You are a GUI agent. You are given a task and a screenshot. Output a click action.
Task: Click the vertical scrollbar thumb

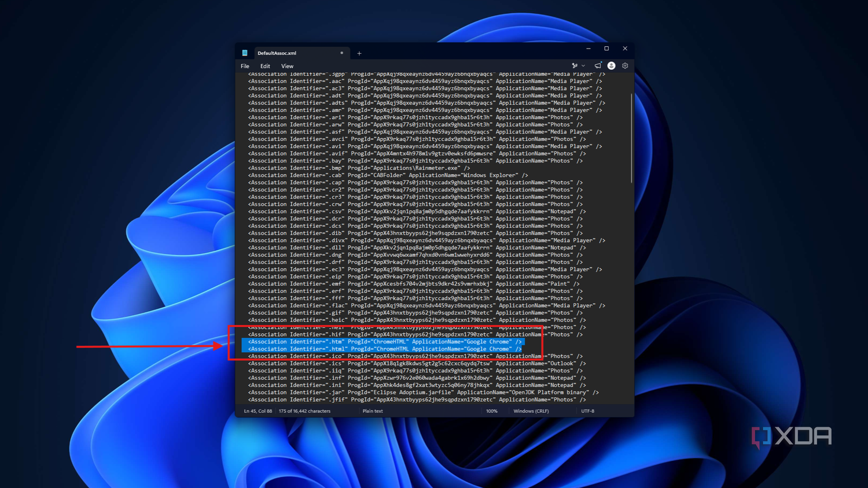(x=631, y=139)
